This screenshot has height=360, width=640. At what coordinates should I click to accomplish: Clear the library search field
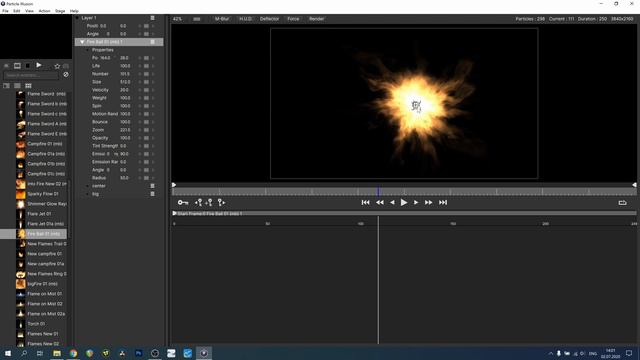66,75
